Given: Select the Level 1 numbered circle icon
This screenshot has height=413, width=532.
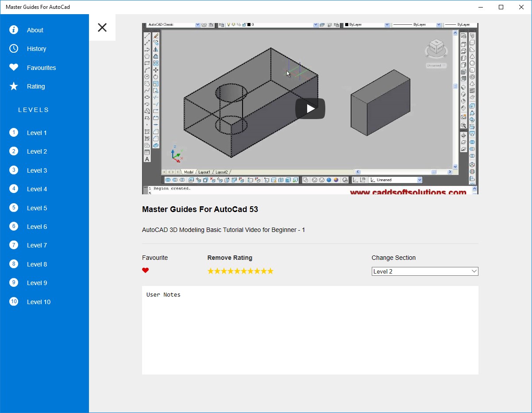Looking at the screenshot, I should pyautogui.click(x=14, y=132).
